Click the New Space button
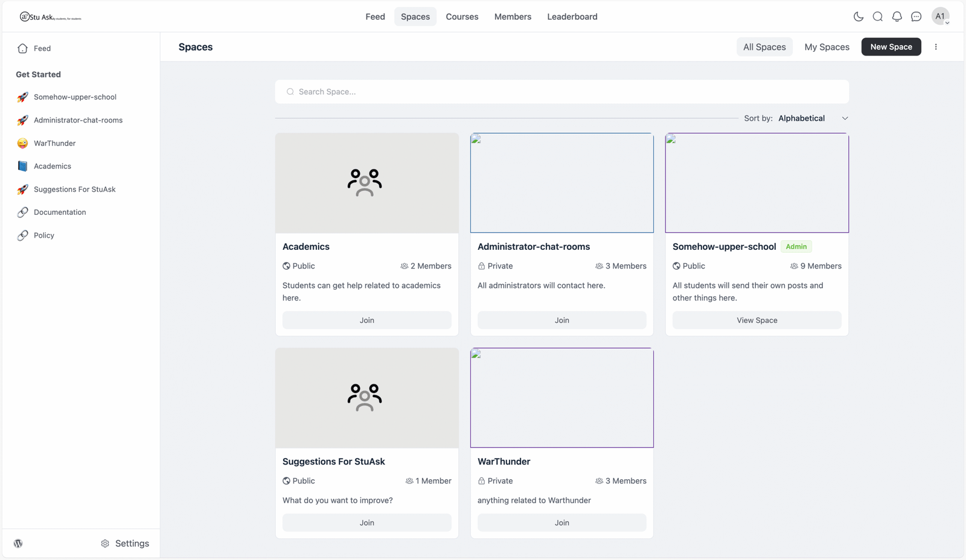The height and width of the screenshot is (560, 966). click(x=891, y=47)
